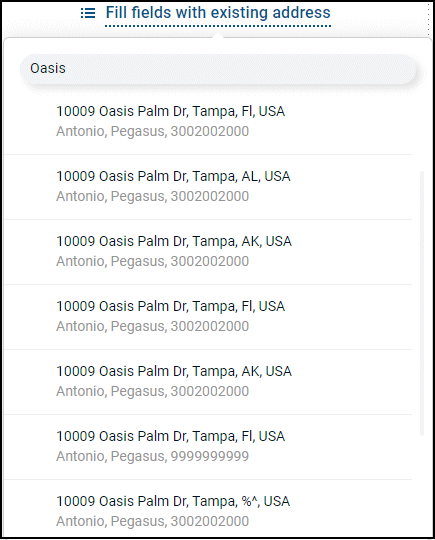
Task: Pick the entry with phone 9999999999
Action: click(x=208, y=447)
